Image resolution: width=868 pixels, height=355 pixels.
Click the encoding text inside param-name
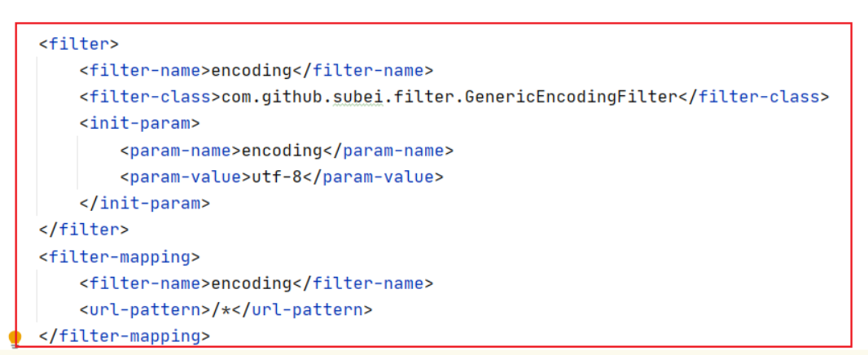(282, 151)
